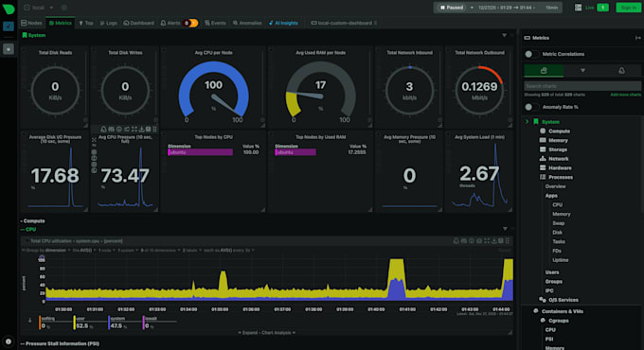Viewport: 644px width, 350px height.
Task: Select Storage in the sidebar tree
Action: (558, 149)
